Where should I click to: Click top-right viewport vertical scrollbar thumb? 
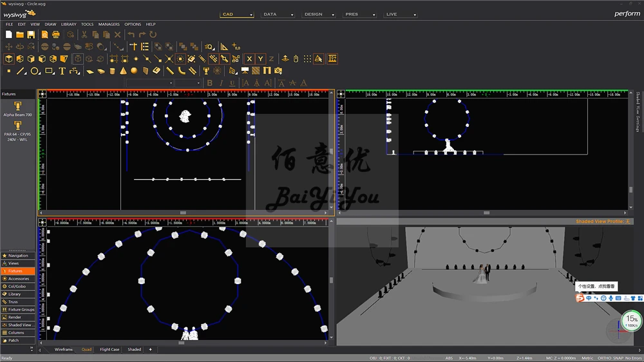631,190
